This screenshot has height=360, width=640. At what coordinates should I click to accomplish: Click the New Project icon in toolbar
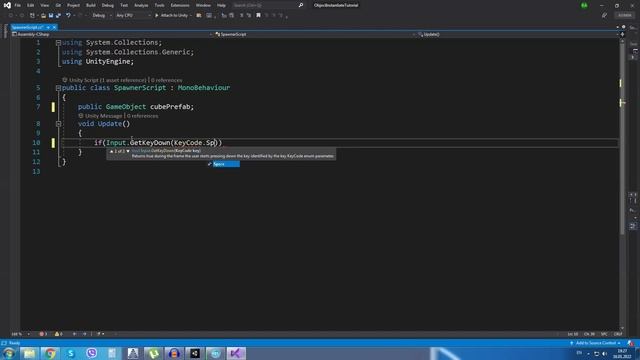coord(32,16)
